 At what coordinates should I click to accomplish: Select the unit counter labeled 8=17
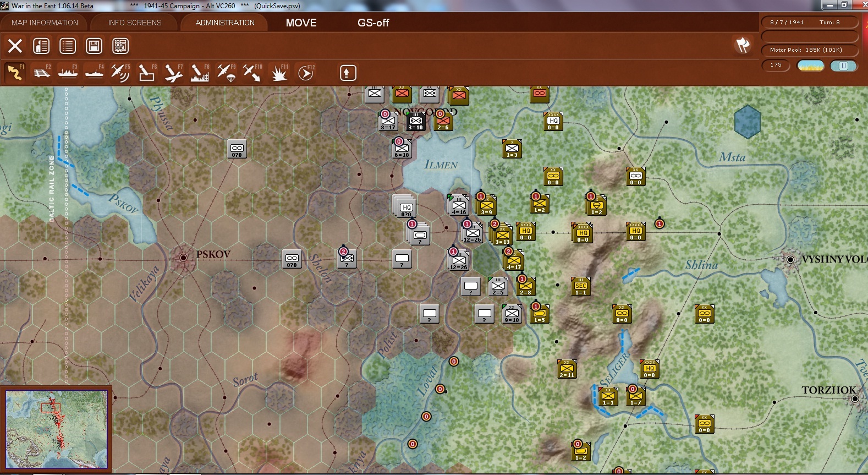pyautogui.click(x=388, y=121)
